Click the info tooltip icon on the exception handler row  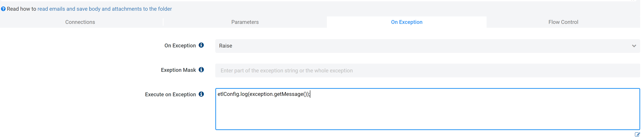201,45
